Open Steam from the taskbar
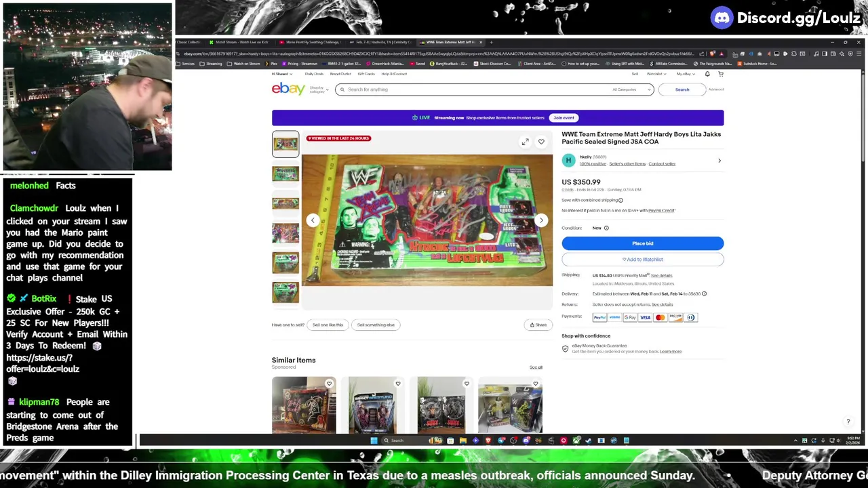 [x=588, y=441]
